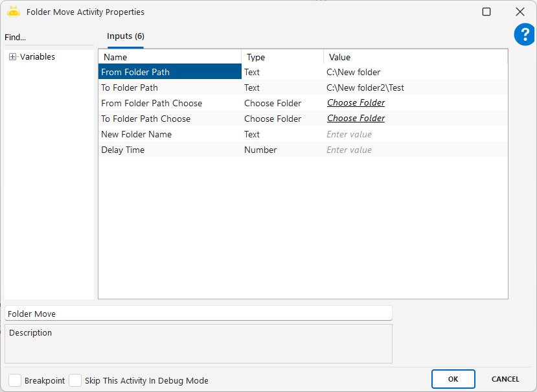
Task: Click the robot app icon in title bar
Action: tap(14, 12)
